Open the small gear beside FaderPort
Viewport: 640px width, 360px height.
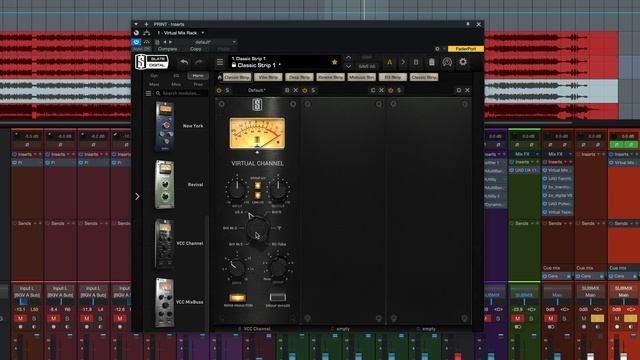[x=437, y=49]
